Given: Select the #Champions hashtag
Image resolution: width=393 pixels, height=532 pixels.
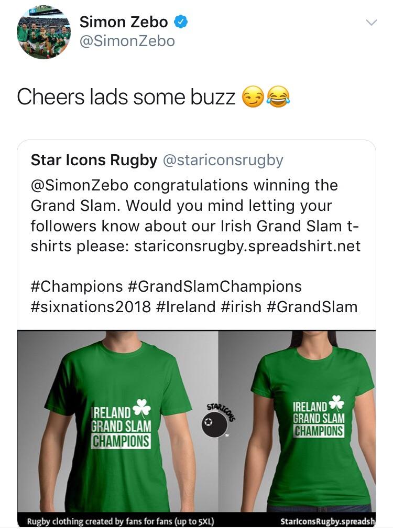Looking at the screenshot, I should (77, 286).
